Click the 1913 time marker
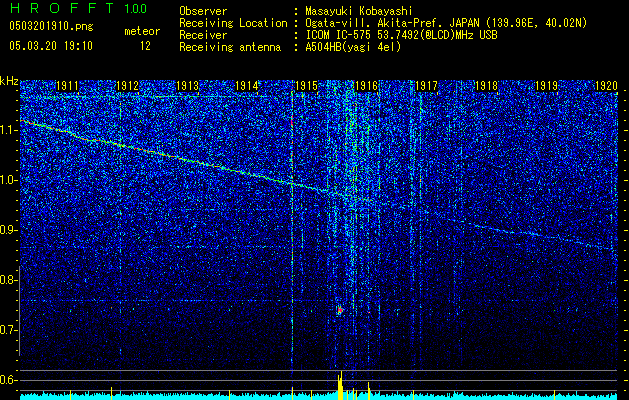Screen dimensions: 629x400 tap(187, 85)
